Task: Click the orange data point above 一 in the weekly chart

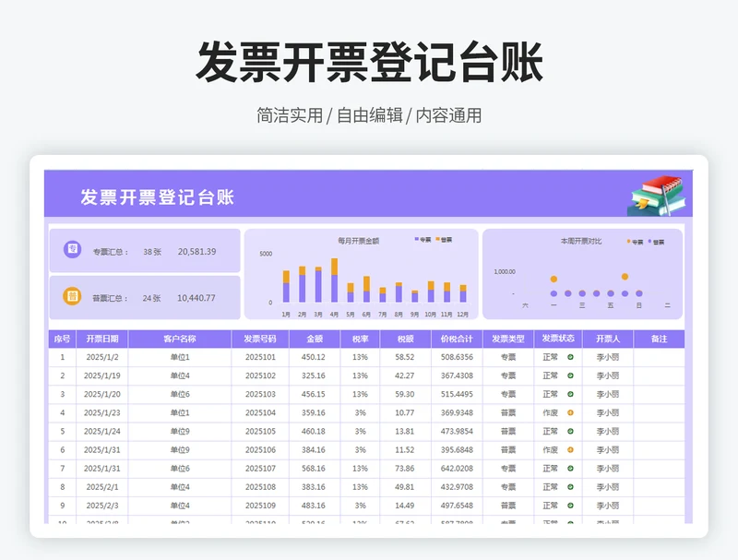Action: [x=554, y=279]
